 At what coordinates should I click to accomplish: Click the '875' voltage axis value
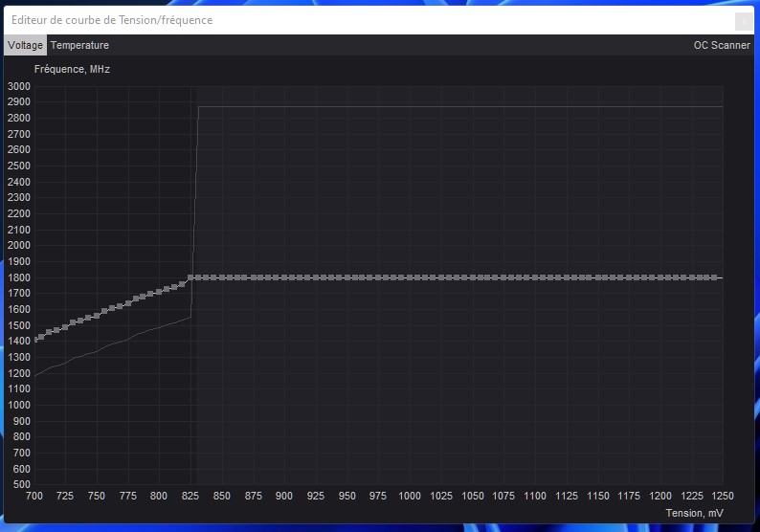254,497
